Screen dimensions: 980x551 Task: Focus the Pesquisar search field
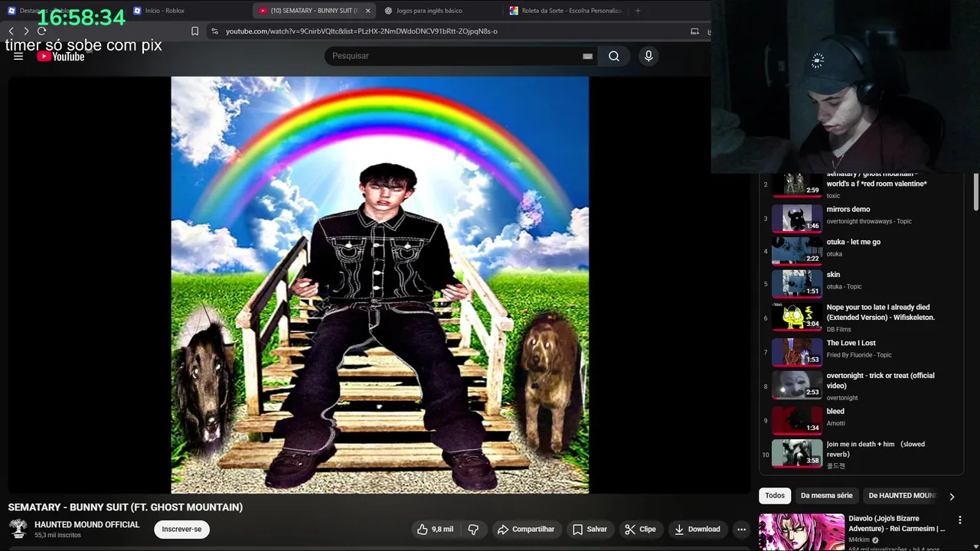pyautogui.click(x=456, y=56)
